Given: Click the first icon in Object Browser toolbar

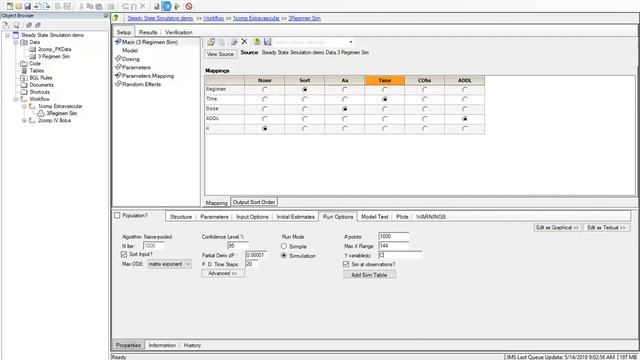Looking at the screenshot, I should point(6,25).
